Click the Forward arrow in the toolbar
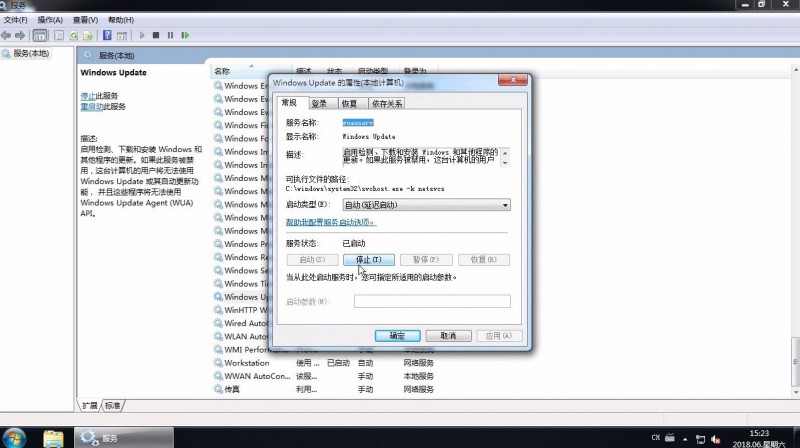This screenshot has width=800, height=448. [20, 35]
